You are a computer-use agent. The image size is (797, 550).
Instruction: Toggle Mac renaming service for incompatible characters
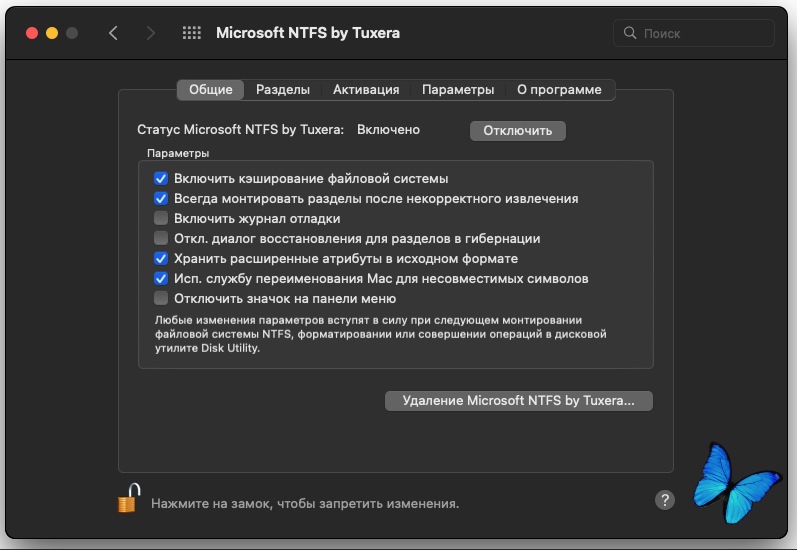(161, 278)
